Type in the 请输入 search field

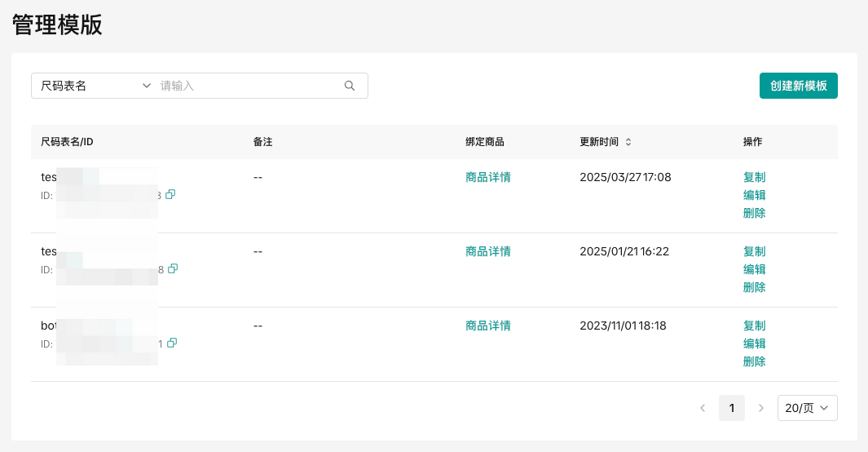[x=249, y=86]
